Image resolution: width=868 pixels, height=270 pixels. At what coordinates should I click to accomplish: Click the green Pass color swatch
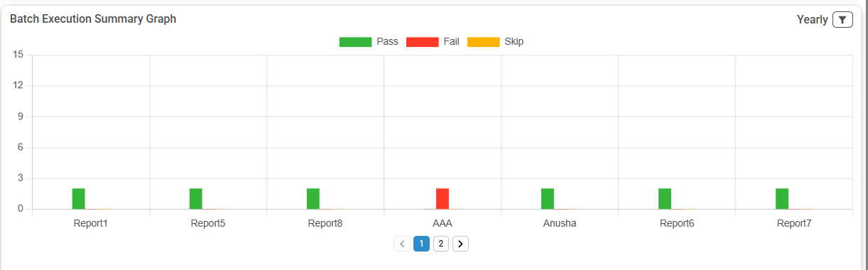[356, 42]
